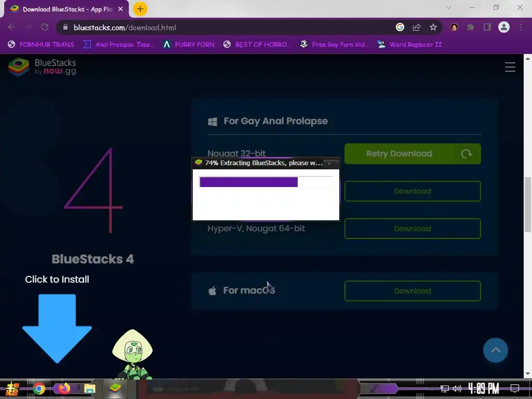Image resolution: width=532 pixels, height=399 pixels.
Task: Open the notification center icon
Action: [x=515, y=389]
